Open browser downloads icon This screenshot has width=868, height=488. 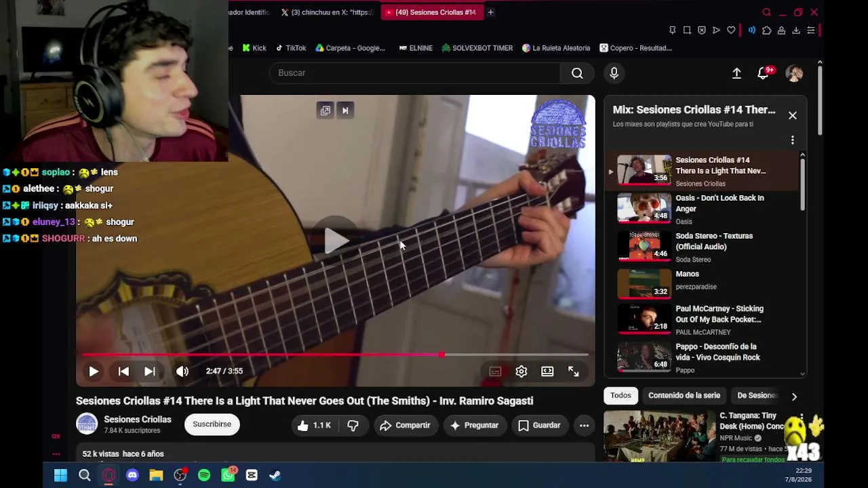(796, 30)
